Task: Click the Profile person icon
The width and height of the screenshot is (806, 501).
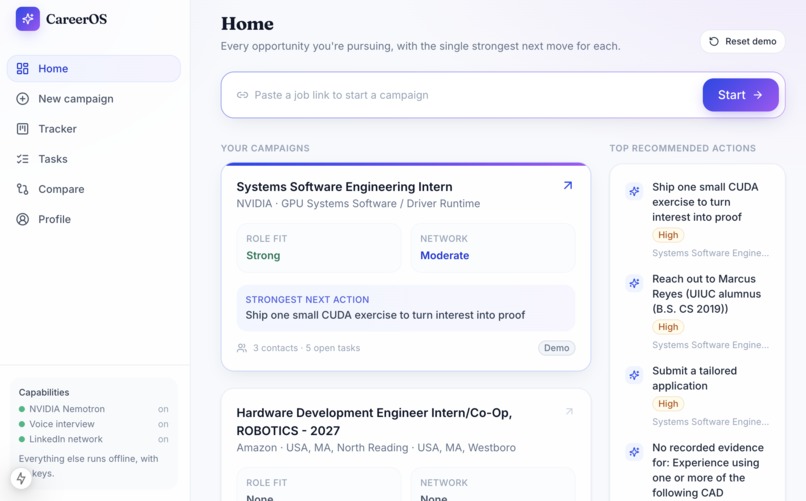Action: click(x=23, y=219)
